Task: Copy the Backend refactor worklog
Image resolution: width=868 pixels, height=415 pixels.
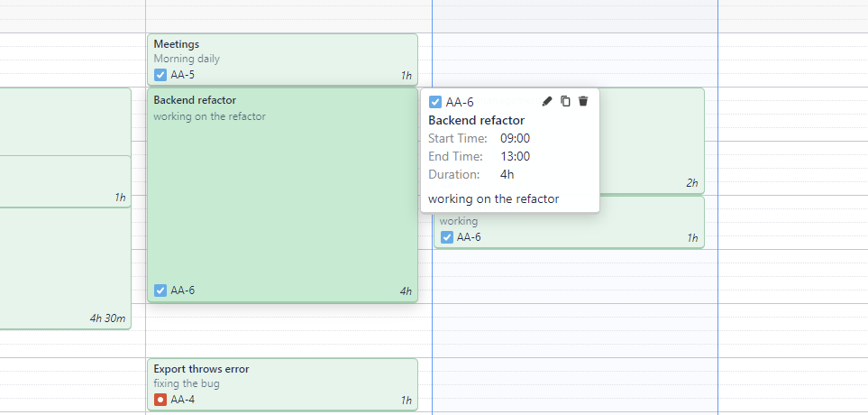Action: coord(565,101)
